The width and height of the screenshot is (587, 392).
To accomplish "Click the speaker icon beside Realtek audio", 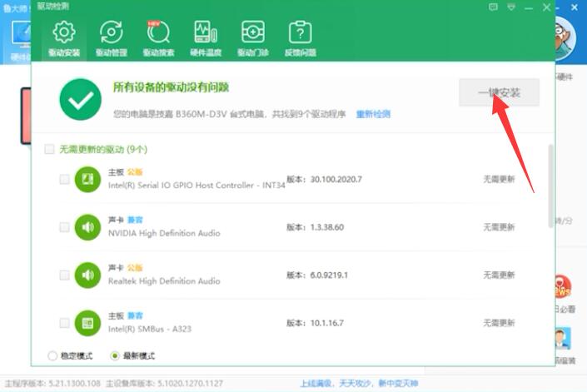I will pyautogui.click(x=88, y=275).
